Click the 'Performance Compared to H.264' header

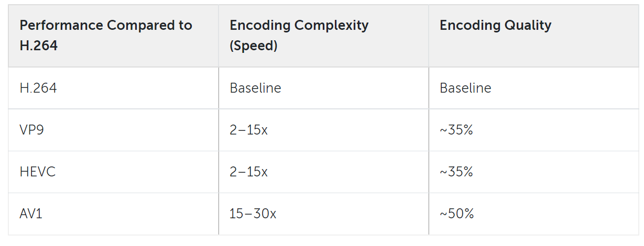[x=106, y=36]
